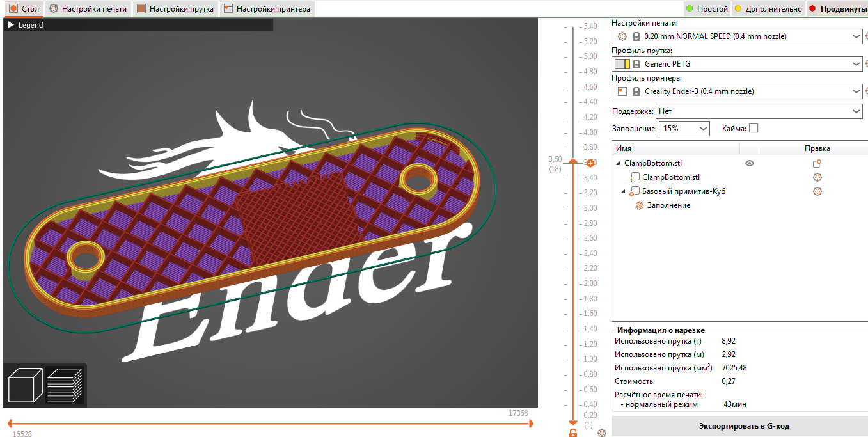This screenshot has width=868, height=437.
Task: Click the 0,27 cost value
Action: click(729, 381)
